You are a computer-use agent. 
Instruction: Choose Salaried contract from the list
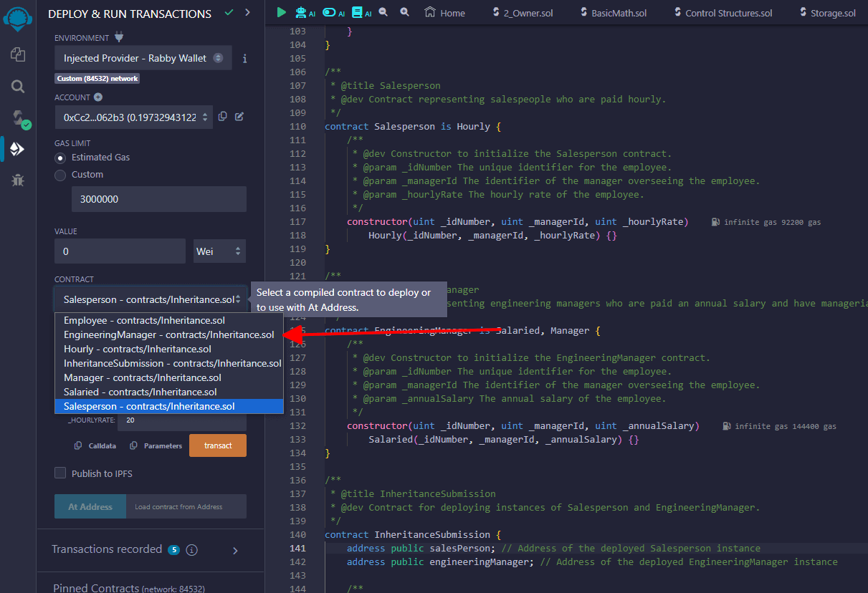(169, 392)
